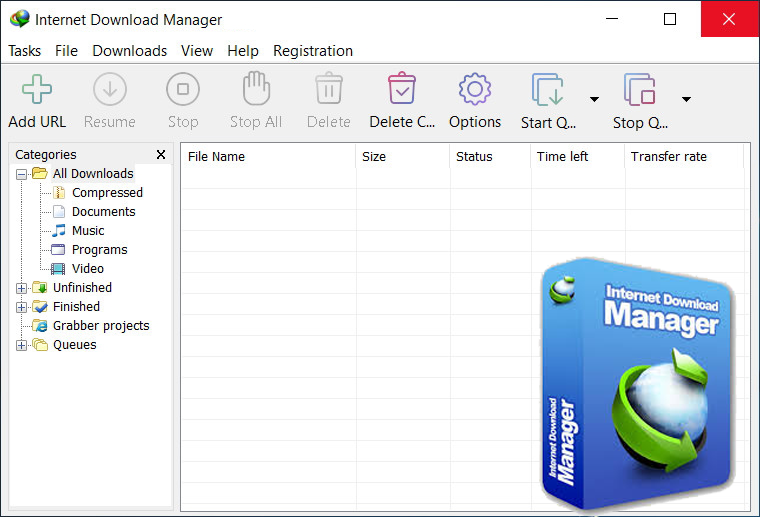
Task: Open the Tasks menu
Action: click(24, 51)
